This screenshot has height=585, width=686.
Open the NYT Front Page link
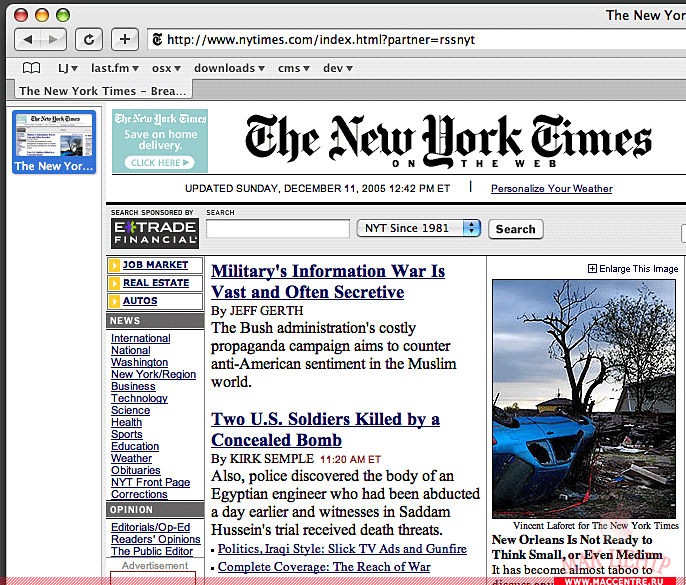click(x=150, y=482)
